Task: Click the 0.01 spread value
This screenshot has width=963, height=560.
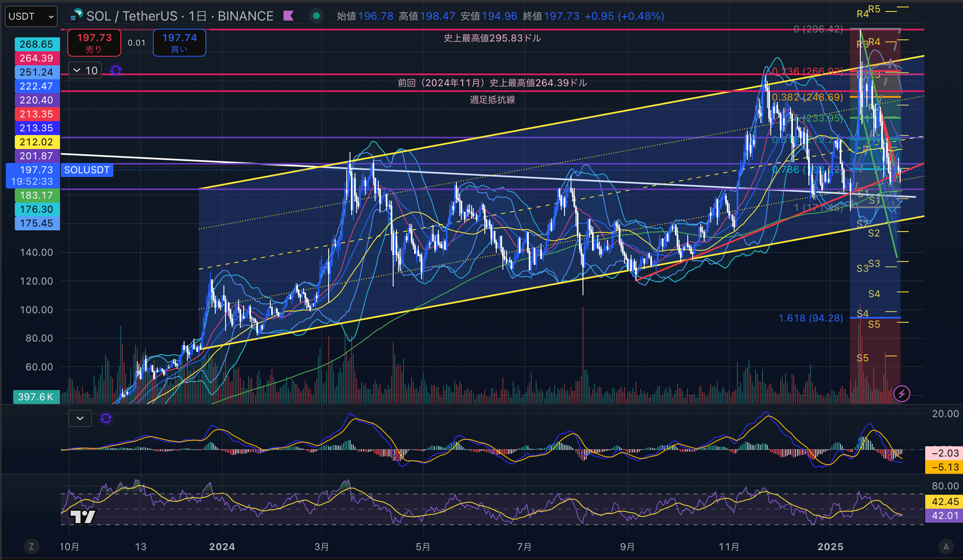Action: click(x=137, y=43)
